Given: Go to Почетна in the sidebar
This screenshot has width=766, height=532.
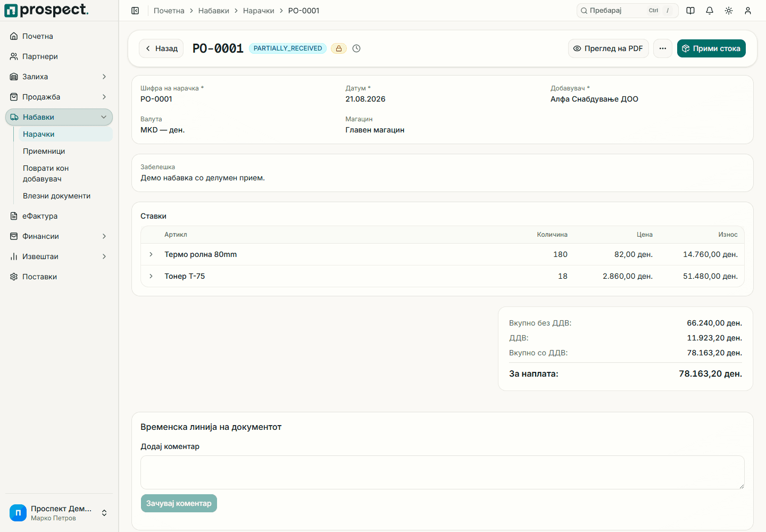Looking at the screenshot, I should (59, 36).
